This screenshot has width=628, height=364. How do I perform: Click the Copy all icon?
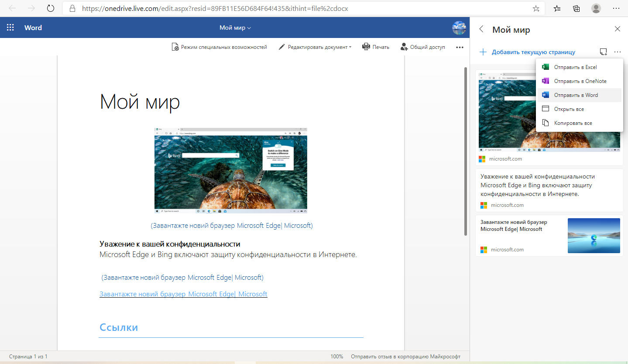pos(545,123)
